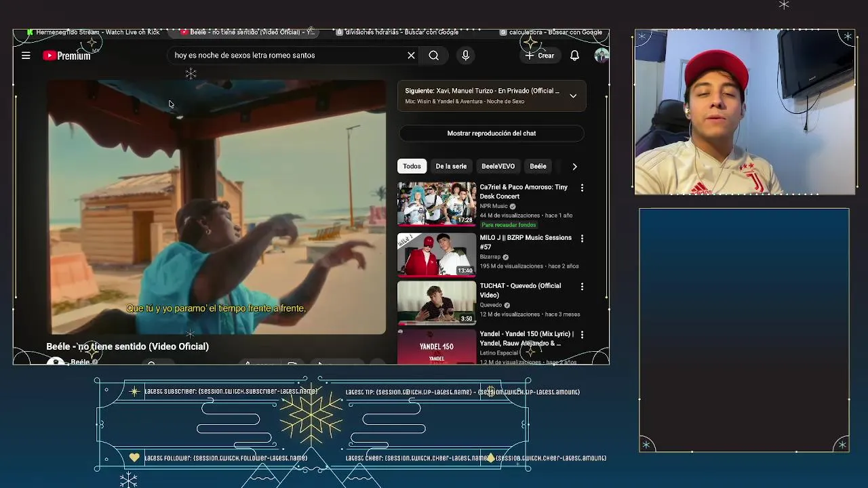Expand the Siguiente mix playlist chevron
The height and width of the screenshot is (488, 868).
573,96
